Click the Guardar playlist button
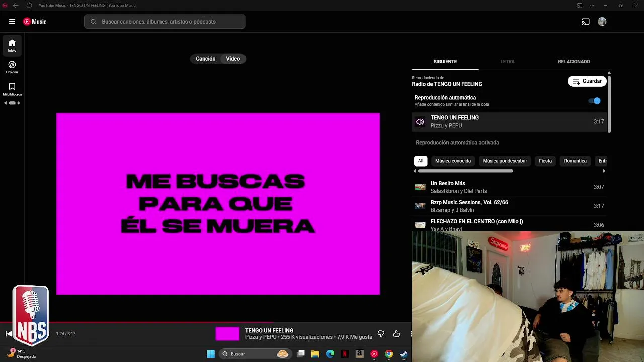Image resolution: width=644 pixels, height=362 pixels. [x=587, y=81]
